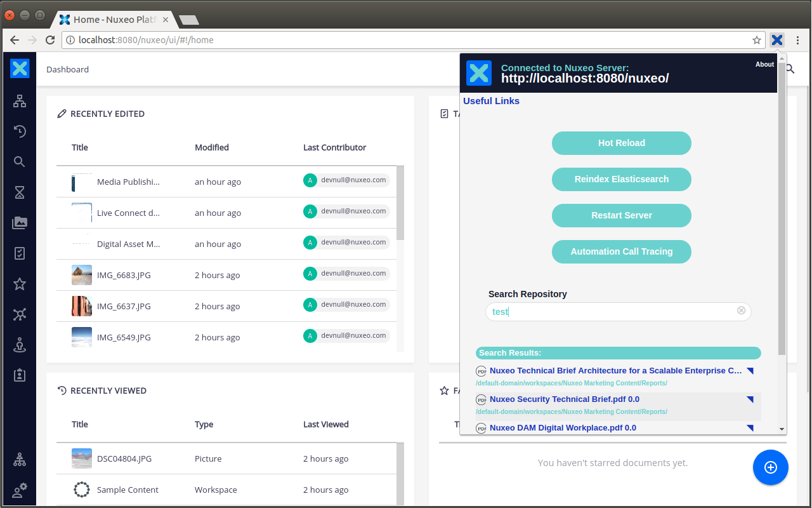Open the Live Connect d... document row

[x=226, y=213]
